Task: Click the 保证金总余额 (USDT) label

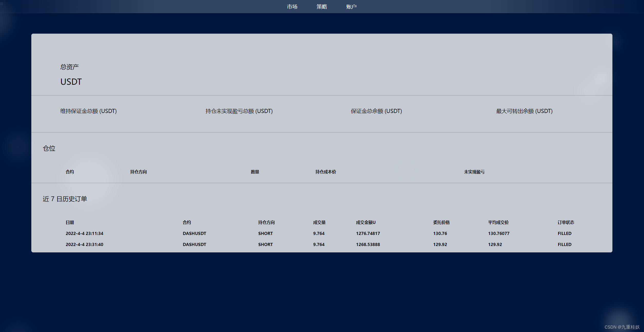Action: 376,111
